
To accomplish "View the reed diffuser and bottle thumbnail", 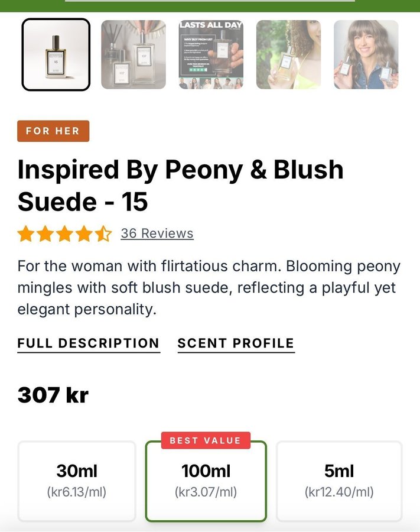I will [134, 54].
